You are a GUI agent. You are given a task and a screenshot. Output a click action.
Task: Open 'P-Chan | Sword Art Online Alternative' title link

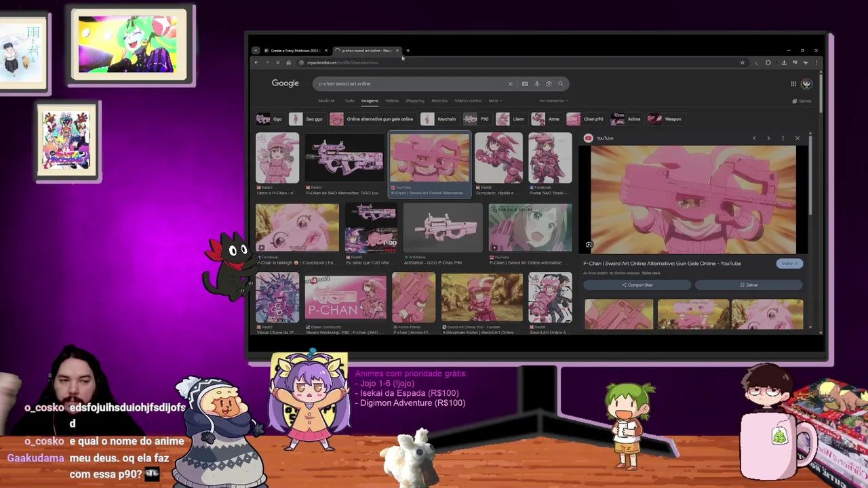(662, 264)
